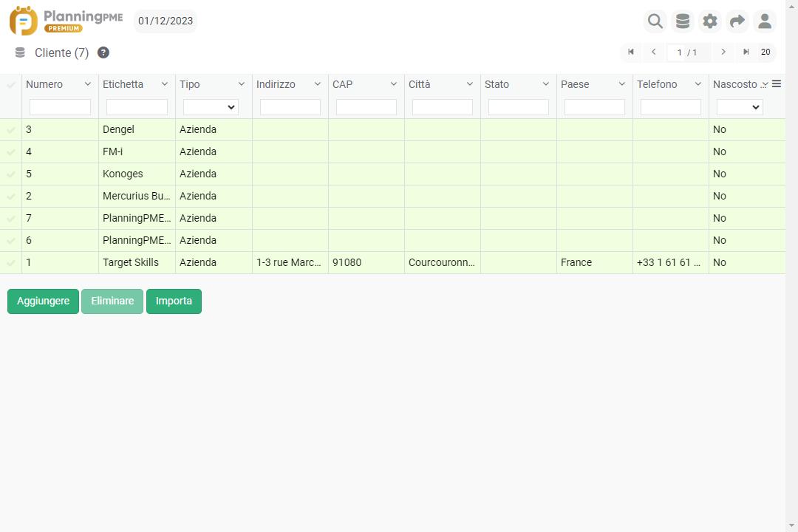Open Paese column chevron
This screenshot has height=532, width=798.
click(x=622, y=84)
